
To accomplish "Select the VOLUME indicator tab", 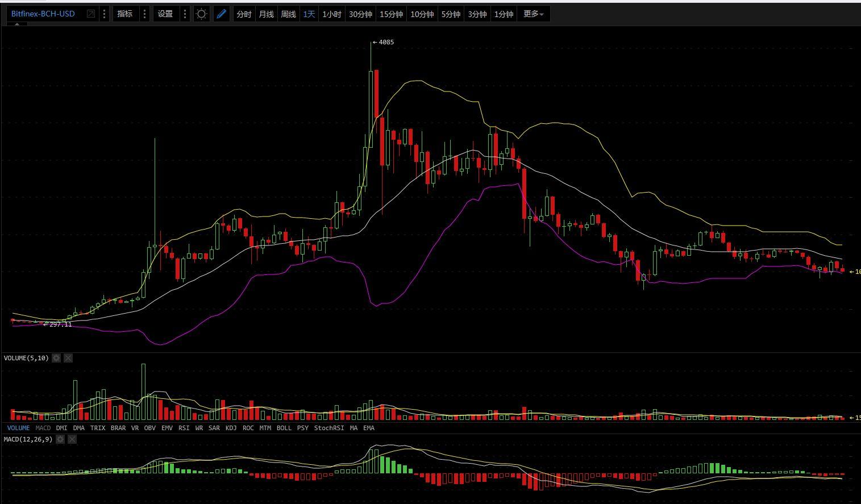I will click(x=18, y=428).
